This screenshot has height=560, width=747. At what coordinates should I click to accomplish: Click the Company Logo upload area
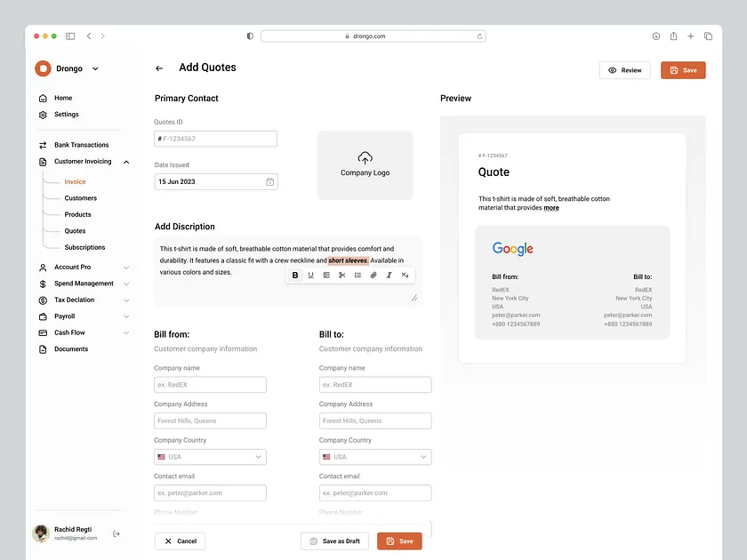pyautogui.click(x=365, y=166)
